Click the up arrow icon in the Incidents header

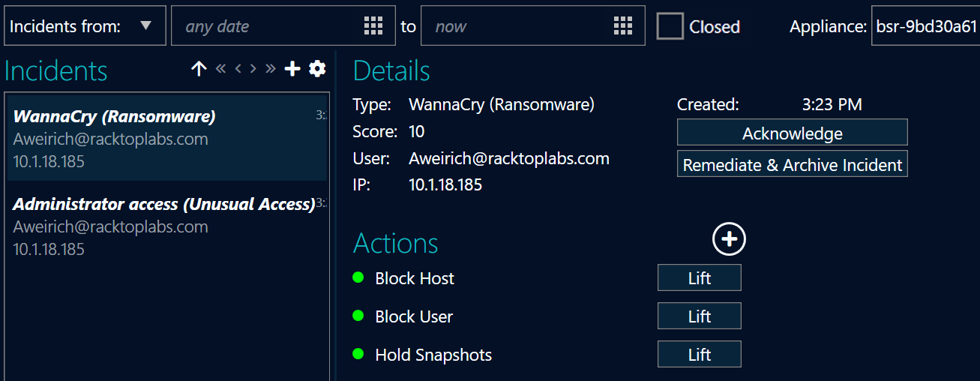(199, 69)
